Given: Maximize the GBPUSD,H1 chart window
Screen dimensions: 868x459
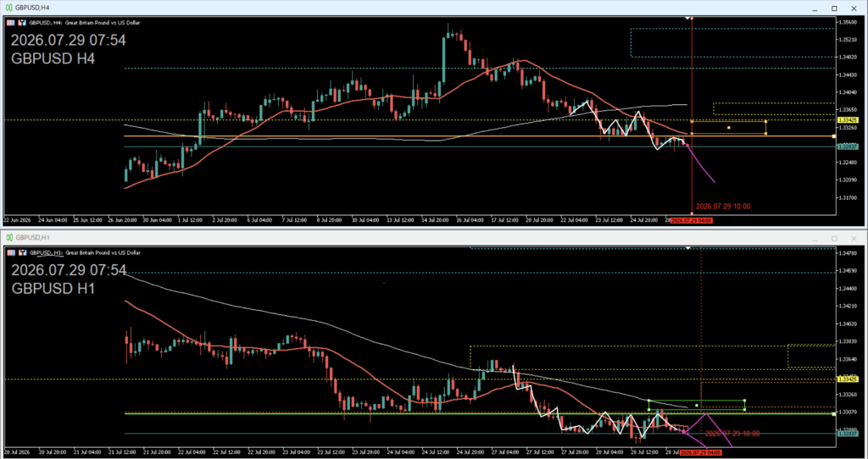Looking at the screenshot, I should (x=834, y=238).
